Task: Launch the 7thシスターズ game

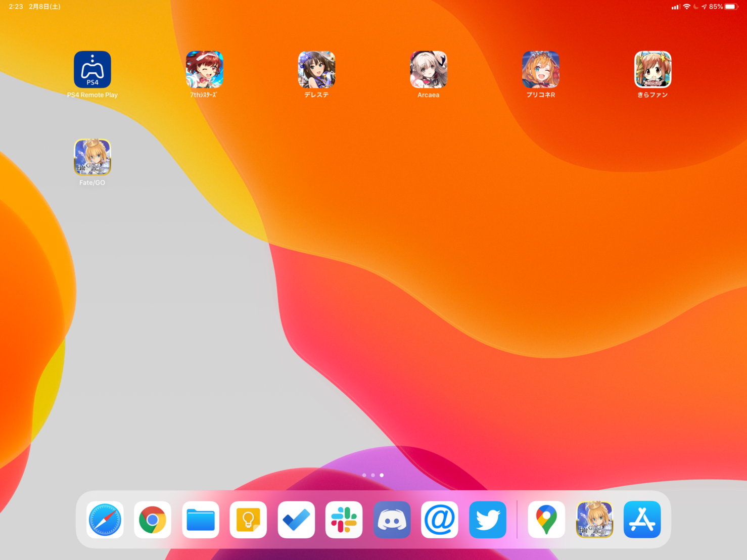Action: [x=204, y=70]
